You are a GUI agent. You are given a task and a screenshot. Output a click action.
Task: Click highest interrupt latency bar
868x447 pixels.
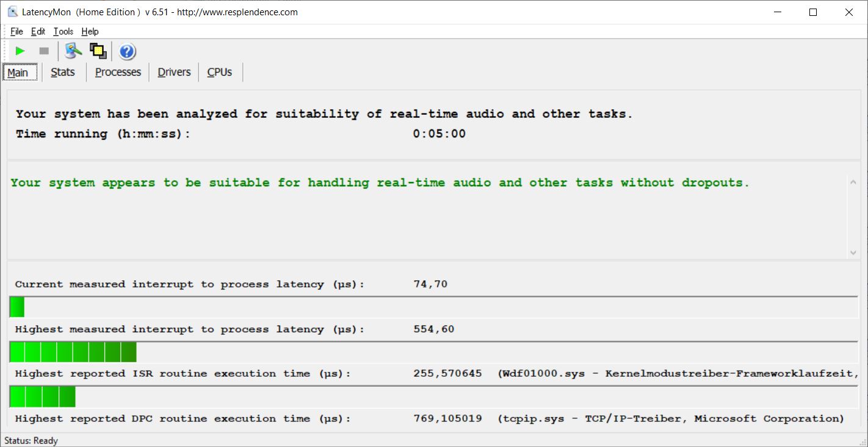click(434, 352)
